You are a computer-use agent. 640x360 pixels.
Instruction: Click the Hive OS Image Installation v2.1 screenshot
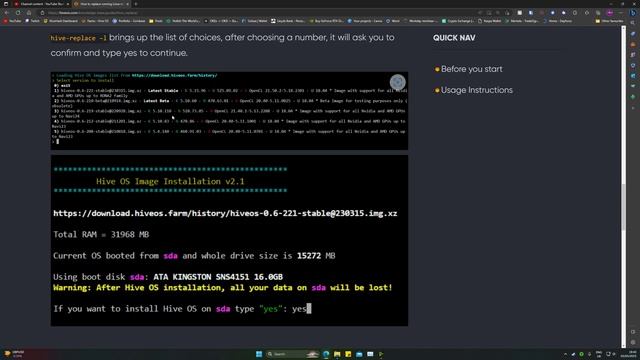click(x=229, y=240)
